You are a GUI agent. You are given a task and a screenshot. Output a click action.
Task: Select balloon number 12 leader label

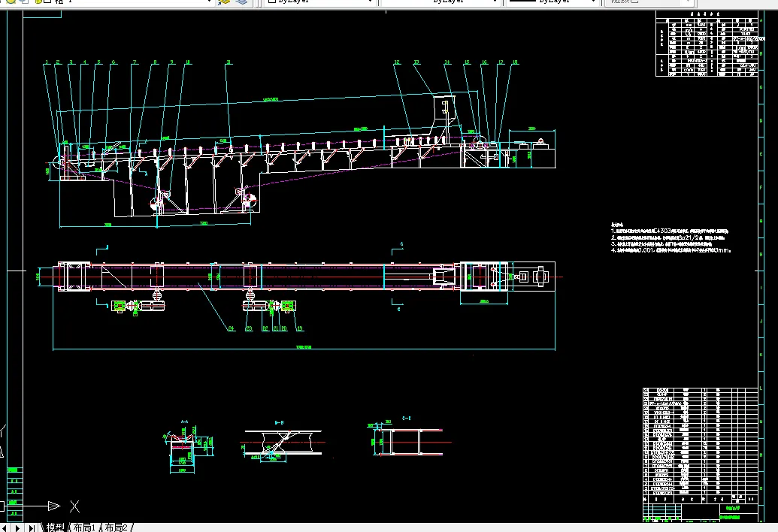[x=397, y=62]
